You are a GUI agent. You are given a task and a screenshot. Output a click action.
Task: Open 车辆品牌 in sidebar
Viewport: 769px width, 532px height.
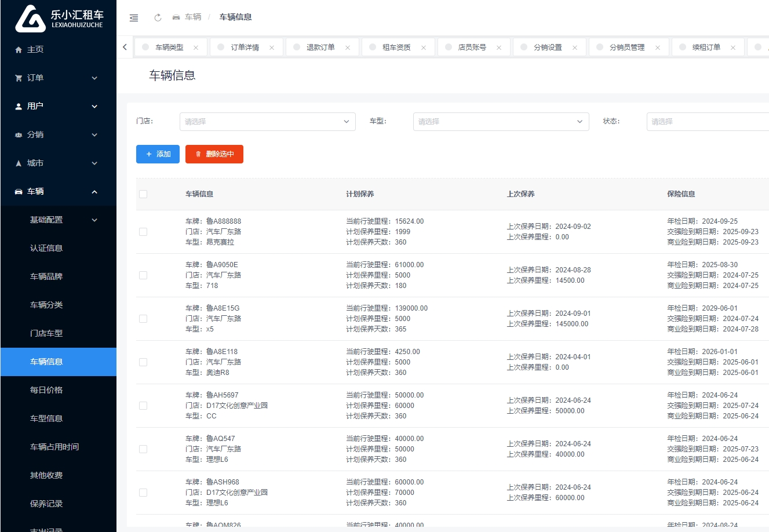tap(59, 277)
